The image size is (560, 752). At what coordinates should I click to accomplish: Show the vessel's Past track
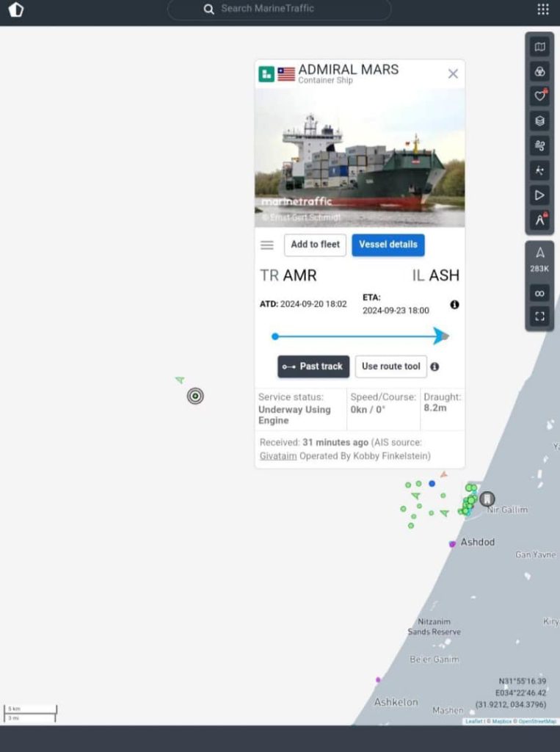pyautogui.click(x=313, y=366)
